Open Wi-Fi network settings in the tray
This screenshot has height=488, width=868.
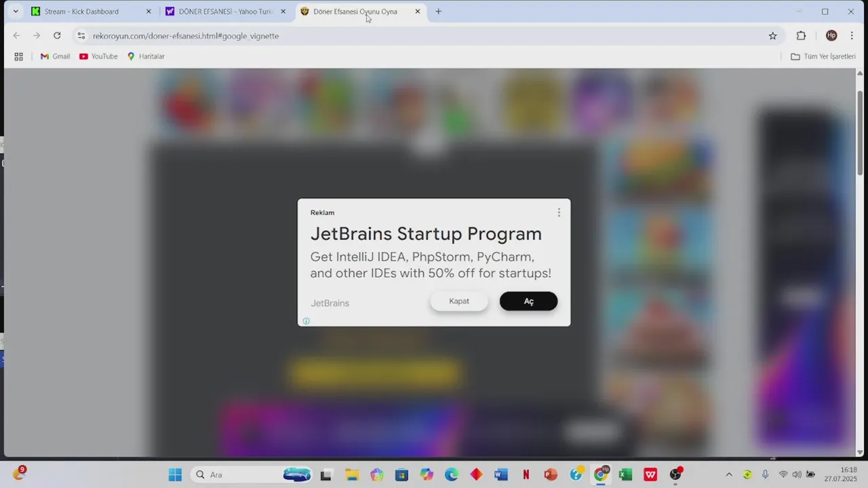click(x=783, y=474)
